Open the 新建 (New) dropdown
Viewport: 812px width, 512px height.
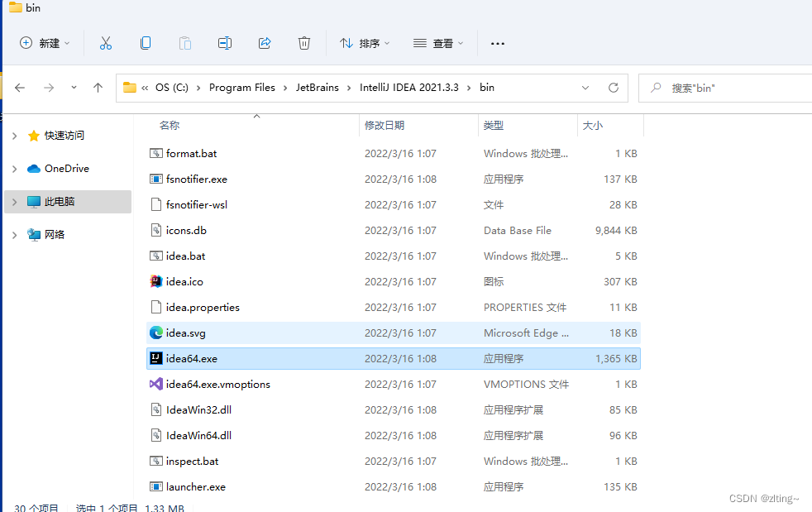click(44, 43)
